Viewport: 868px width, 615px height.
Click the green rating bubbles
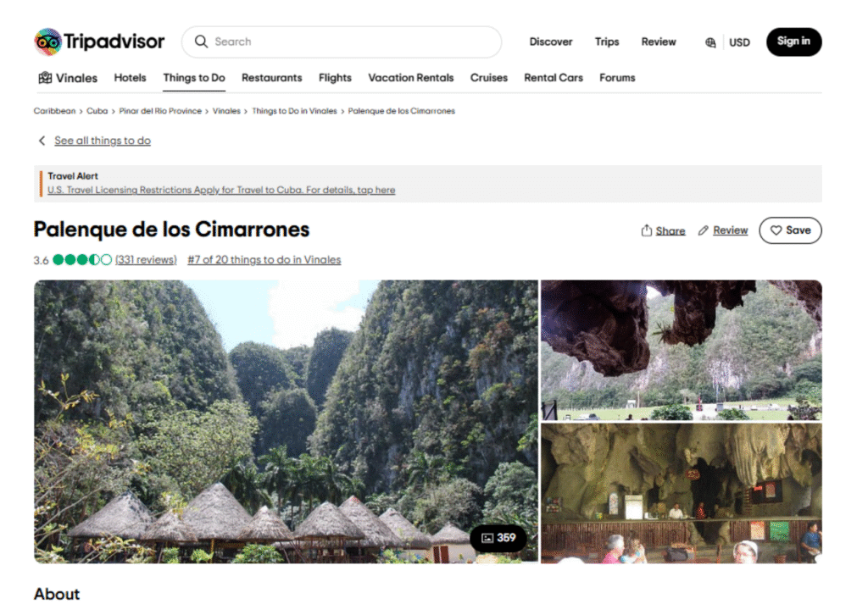[x=82, y=259]
